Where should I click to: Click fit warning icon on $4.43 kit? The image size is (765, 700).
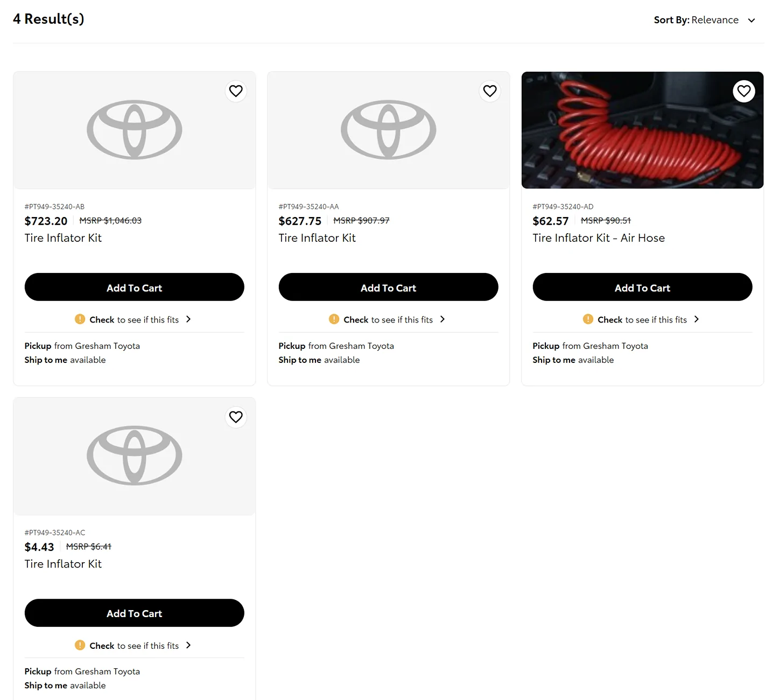pyautogui.click(x=80, y=645)
